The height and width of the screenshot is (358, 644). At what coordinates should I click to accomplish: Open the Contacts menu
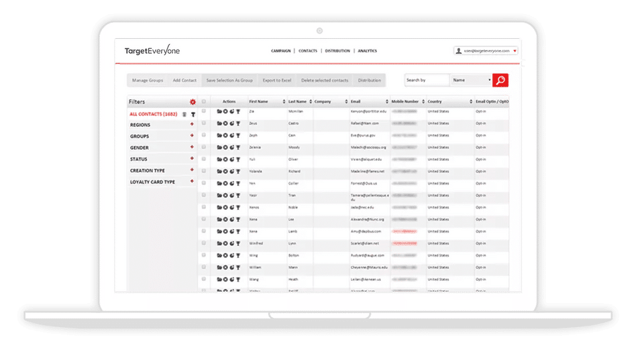308,51
